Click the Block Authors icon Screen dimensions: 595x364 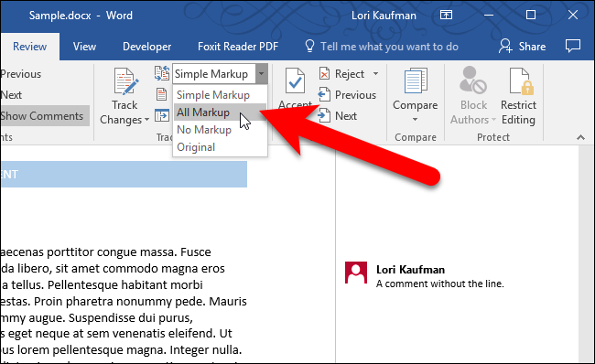point(473,80)
